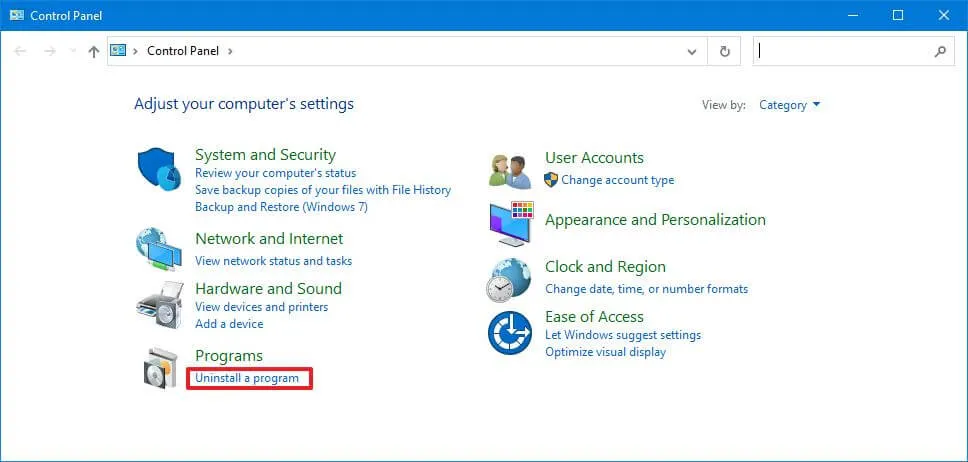The width and height of the screenshot is (968, 462).
Task: Open the Appearance and Personalization monitor icon
Action: [510, 224]
